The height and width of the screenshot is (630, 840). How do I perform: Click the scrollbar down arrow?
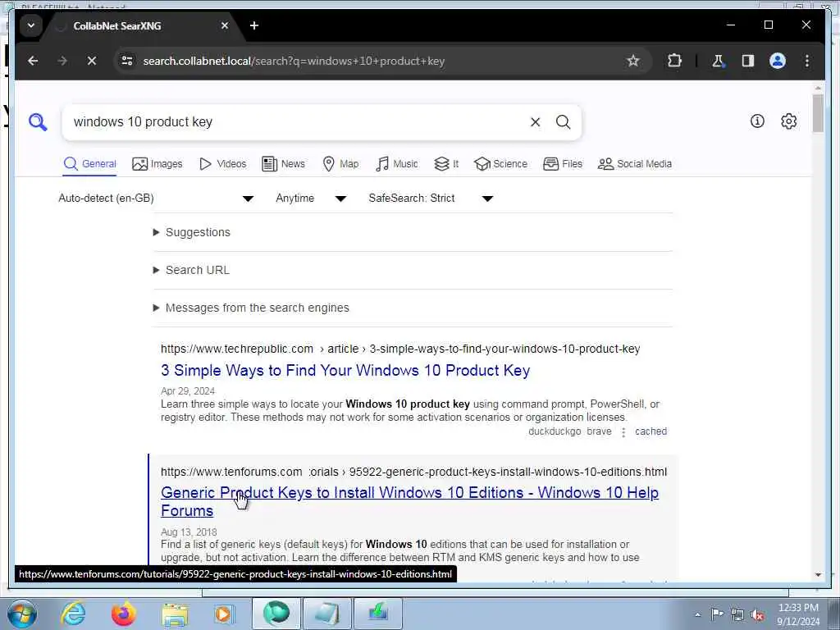[818, 575]
